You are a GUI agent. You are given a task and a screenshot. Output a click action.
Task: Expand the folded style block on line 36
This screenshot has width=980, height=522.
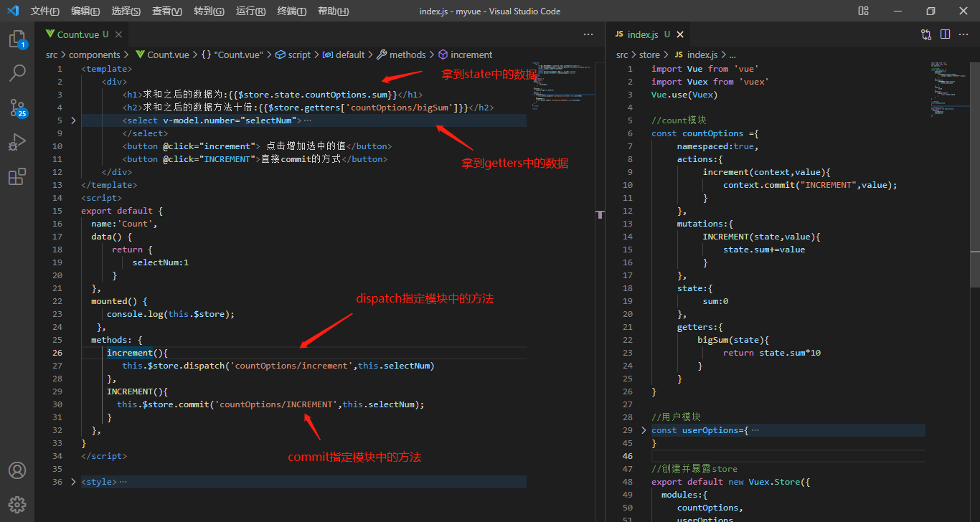(x=73, y=482)
